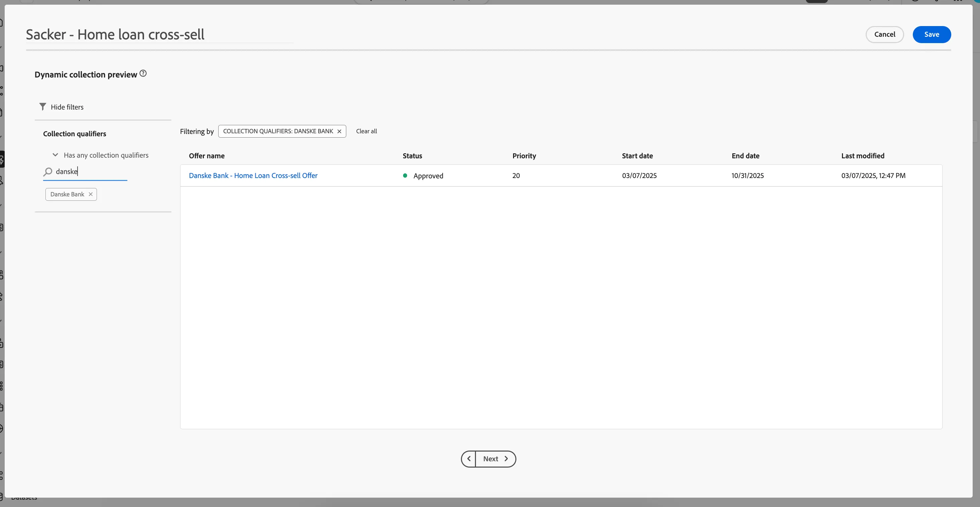This screenshot has height=507, width=980.
Task: Remove the COLLECTION QUALIFIERS: DANSKE BANK filter chip
Action: (339, 131)
